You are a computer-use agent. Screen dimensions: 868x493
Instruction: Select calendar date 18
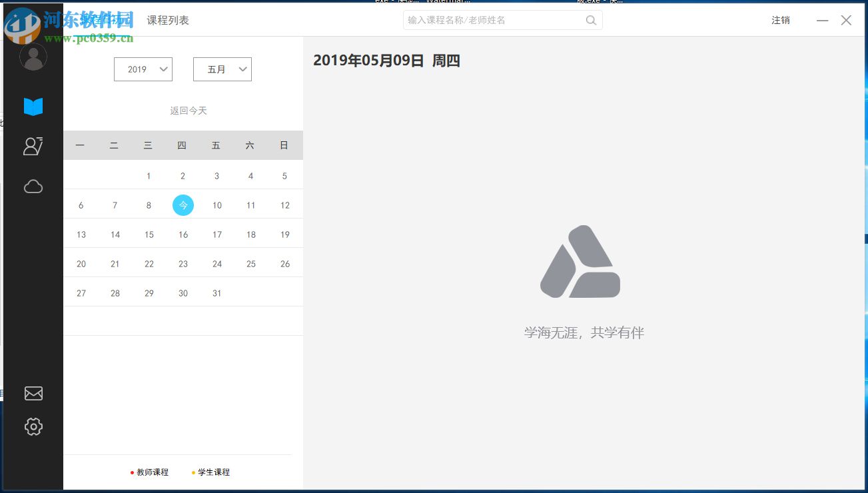tap(251, 235)
